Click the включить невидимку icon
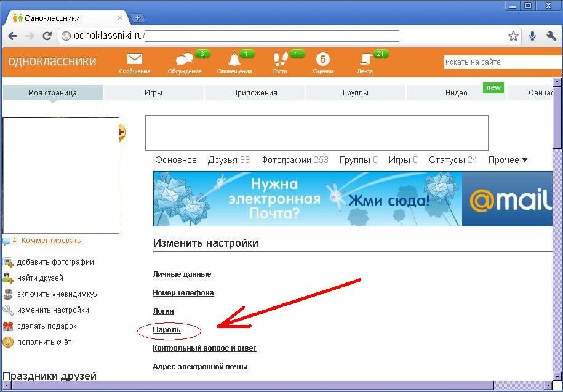This screenshot has width=563, height=392. click(x=8, y=294)
